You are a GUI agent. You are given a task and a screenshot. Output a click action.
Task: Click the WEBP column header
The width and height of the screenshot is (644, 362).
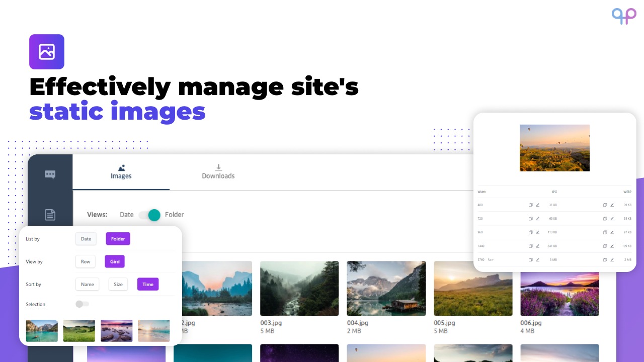[627, 192]
